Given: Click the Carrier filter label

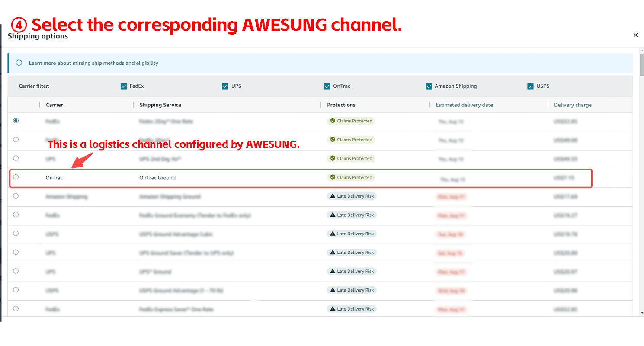Looking at the screenshot, I should [x=34, y=86].
